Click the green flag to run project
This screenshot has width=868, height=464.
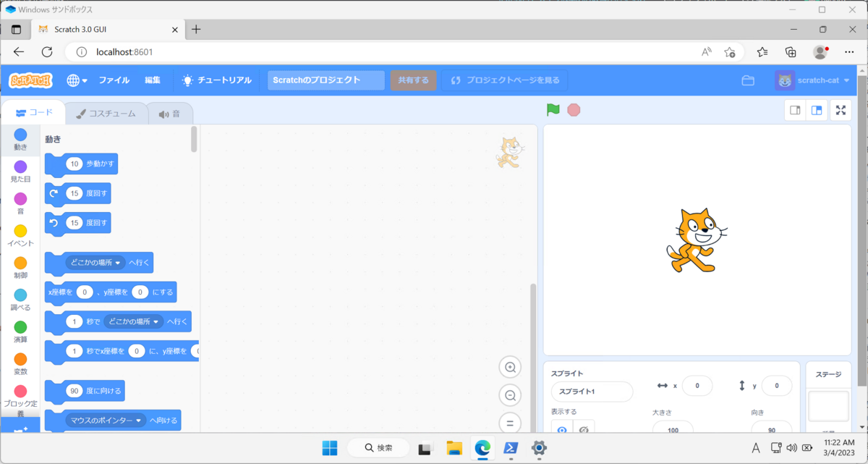553,110
